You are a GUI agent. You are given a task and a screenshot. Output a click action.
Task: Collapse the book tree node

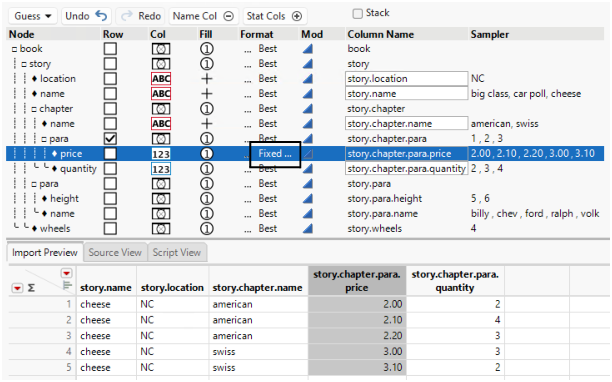14,50
